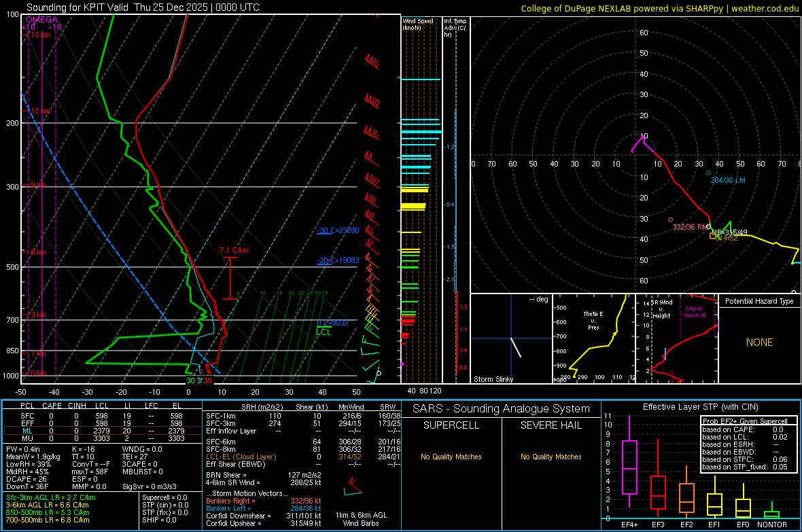This screenshot has height=532, width=802.
Task: Click the 'Sfc-3km AGL LR = 2.7 C/km' line
Action: point(51,497)
